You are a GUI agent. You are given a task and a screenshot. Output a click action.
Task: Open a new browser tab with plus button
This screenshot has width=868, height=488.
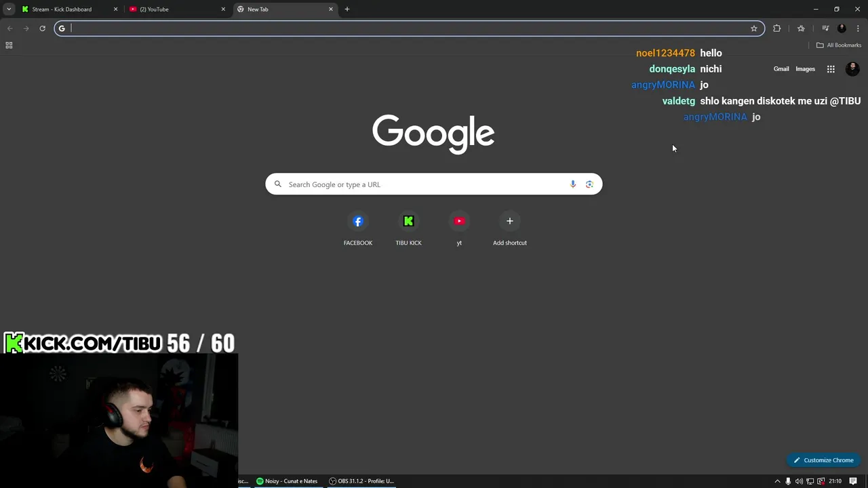347,9
